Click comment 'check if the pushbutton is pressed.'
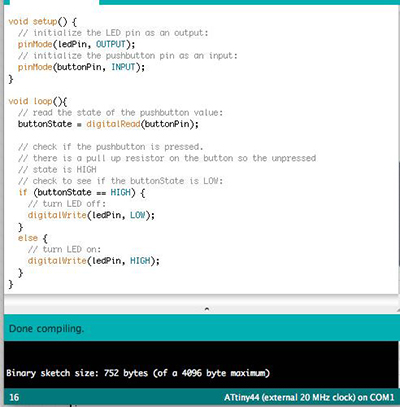The width and height of the screenshot is (400, 407). point(111,147)
